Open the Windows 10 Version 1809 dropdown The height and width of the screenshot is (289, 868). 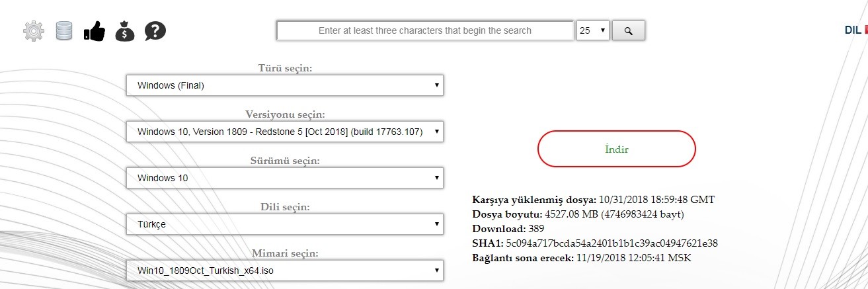click(x=285, y=132)
